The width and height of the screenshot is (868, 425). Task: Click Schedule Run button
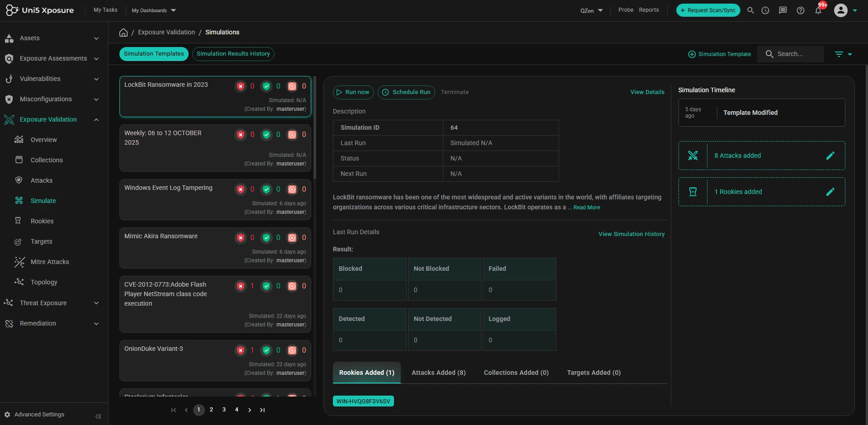click(x=406, y=92)
